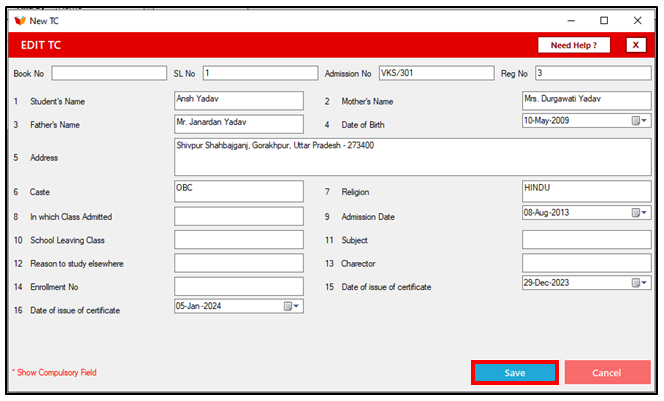Click the Subject input field
The image size is (664, 401).
587,240
